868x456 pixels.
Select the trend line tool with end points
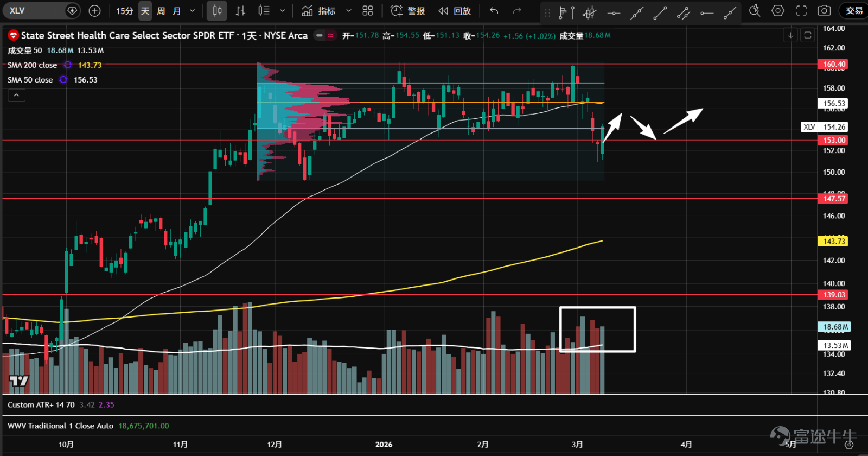click(660, 12)
